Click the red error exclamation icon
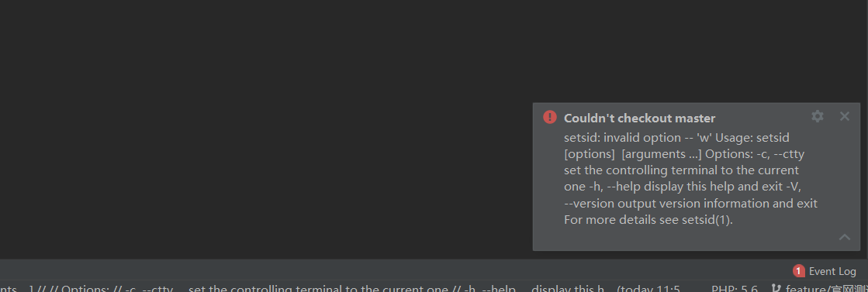 tap(550, 117)
